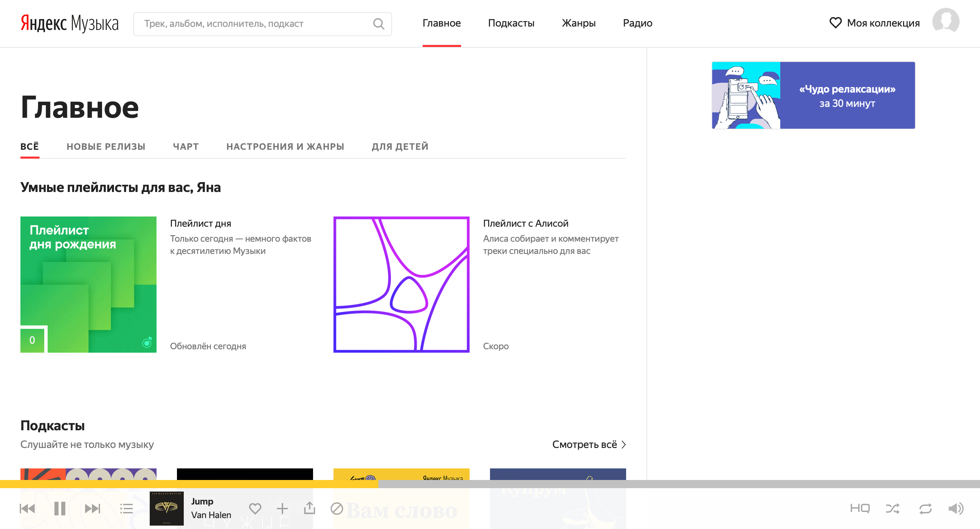
Task: Select the ДЛЯ ДЕТЕЙ sub-tab
Action: [400, 146]
